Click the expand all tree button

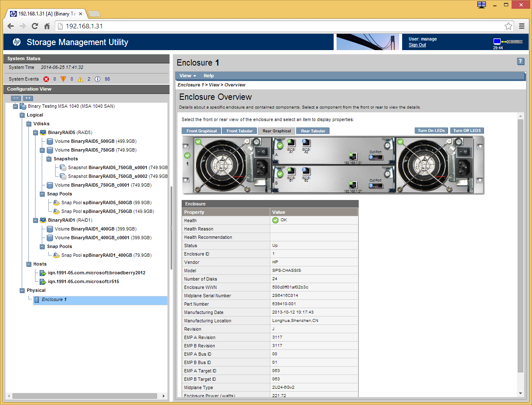pos(28,98)
